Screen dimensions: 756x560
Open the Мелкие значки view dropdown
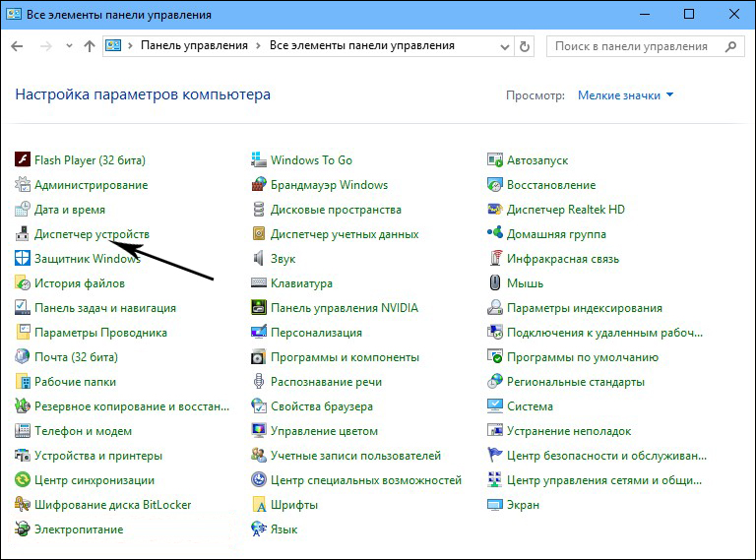pos(625,95)
